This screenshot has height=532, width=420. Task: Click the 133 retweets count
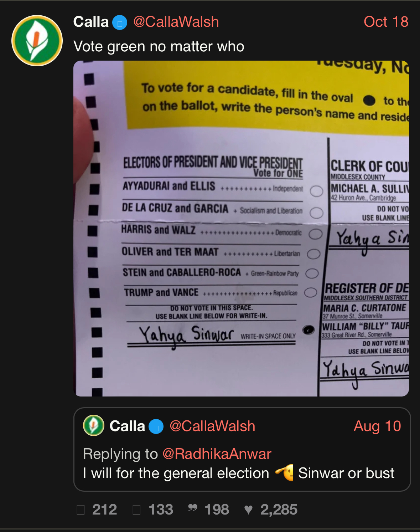tap(161, 510)
